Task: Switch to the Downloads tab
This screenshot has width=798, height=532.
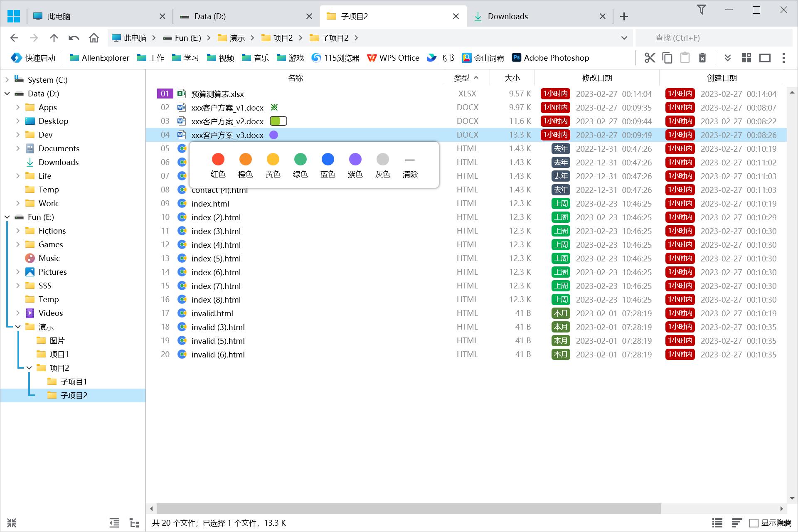Action: click(508, 16)
